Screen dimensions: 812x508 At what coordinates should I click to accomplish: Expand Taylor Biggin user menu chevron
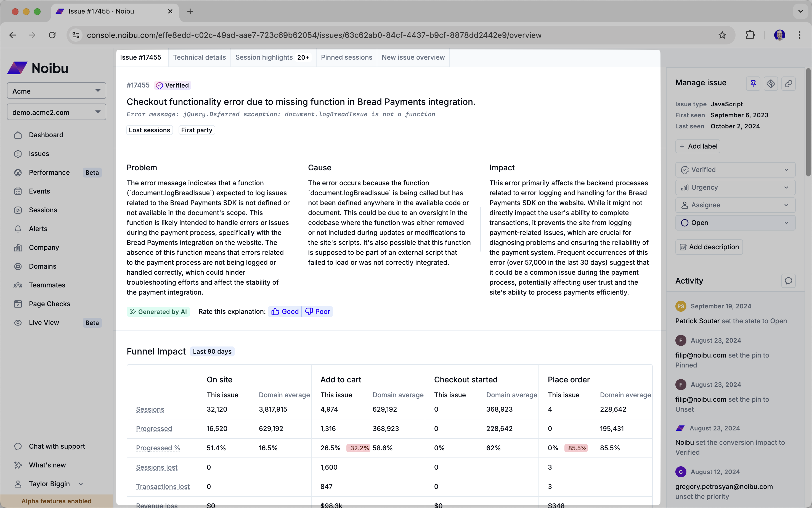pyautogui.click(x=81, y=484)
